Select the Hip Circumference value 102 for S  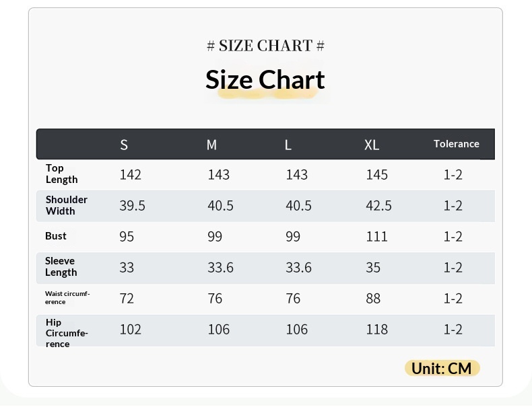point(130,330)
